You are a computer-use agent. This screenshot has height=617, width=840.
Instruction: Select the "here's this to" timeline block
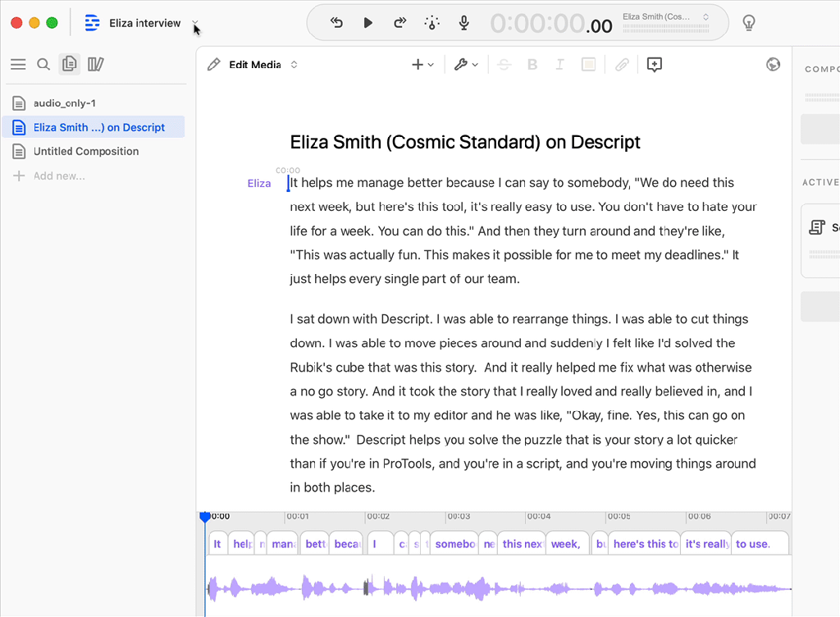tap(645, 544)
